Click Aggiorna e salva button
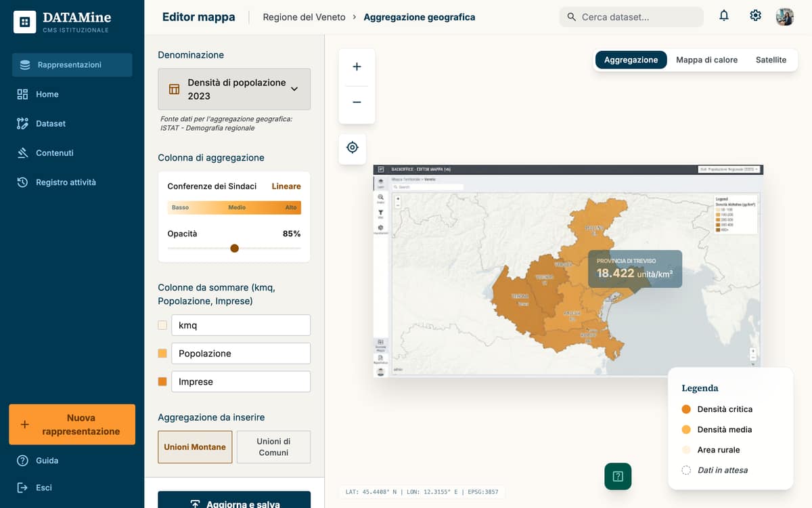Screen dimensions: 812x508 click(x=234, y=500)
